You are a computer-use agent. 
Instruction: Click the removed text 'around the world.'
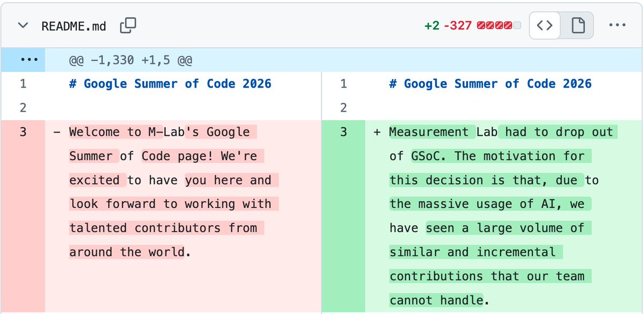[130, 252]
